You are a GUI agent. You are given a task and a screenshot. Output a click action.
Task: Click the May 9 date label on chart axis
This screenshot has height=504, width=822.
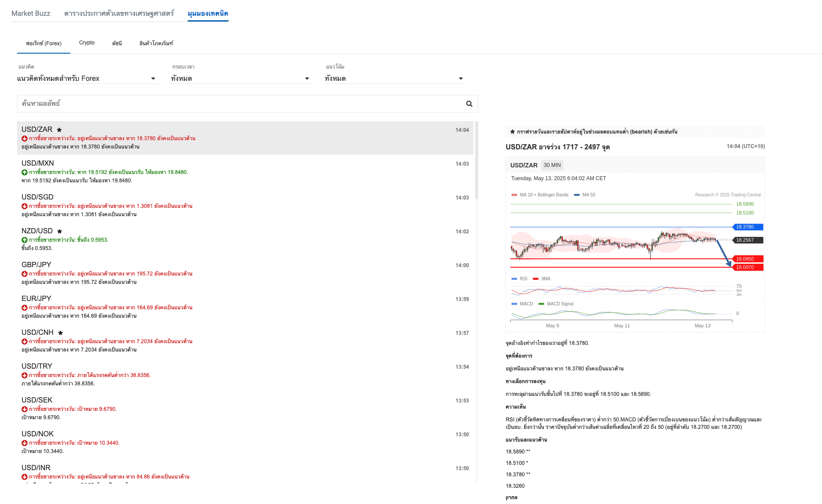point(553,326)
